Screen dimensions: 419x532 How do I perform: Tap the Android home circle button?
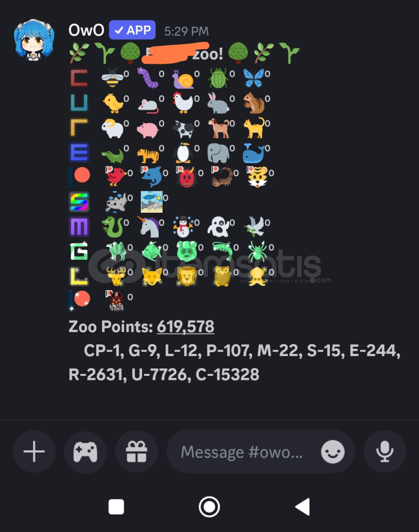[x=209, y=507]
